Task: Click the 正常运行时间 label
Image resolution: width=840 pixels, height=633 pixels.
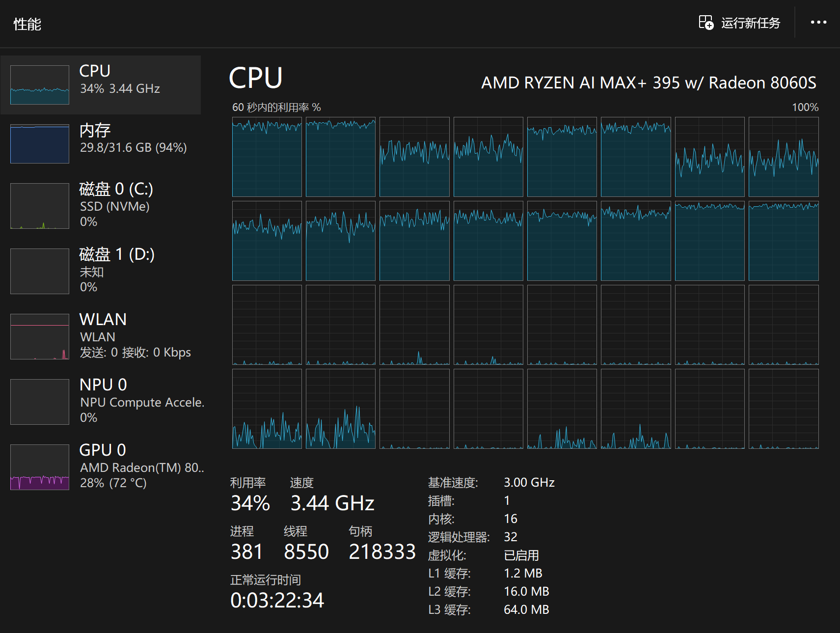Action: point(266,580)
